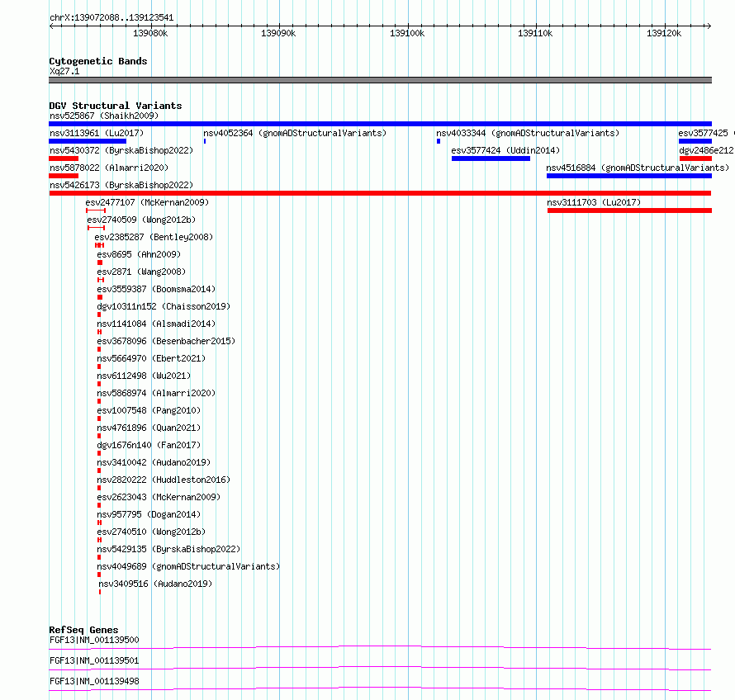This screenshot has width=735, height=700.
Task: Open the esv2623043 (McKernan2009) label
Action: coord(159,497)
